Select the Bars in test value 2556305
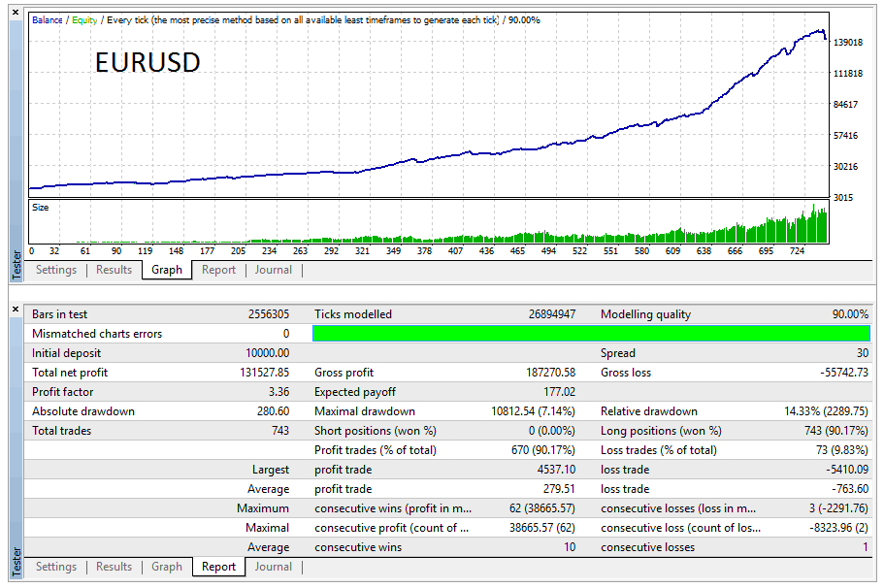Viewport: 884px width, 588px height. pyautogui.click(x=269, y=314)
